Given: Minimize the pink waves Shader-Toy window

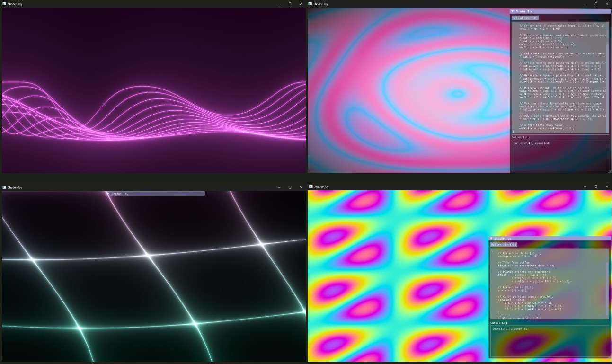Looking at the screenshot, I should tap(279, 4).
